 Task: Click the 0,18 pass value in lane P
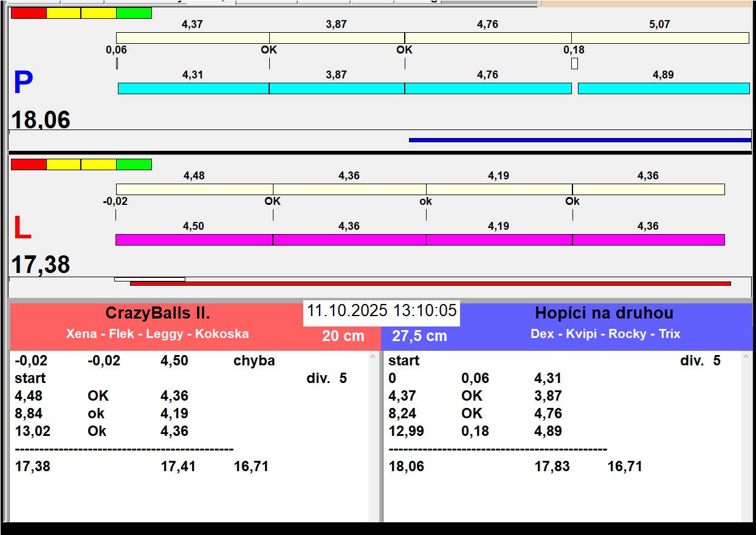tap(574, 50)
